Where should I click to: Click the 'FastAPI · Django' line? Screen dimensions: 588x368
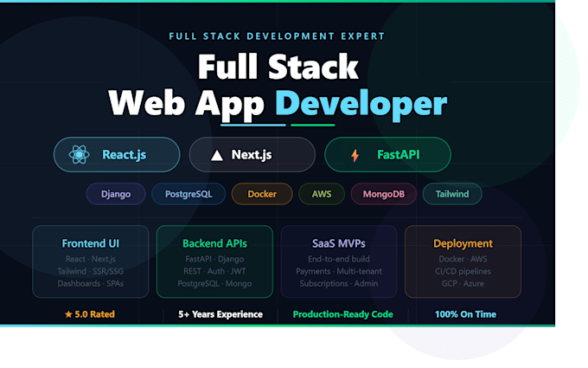point(214,259)
